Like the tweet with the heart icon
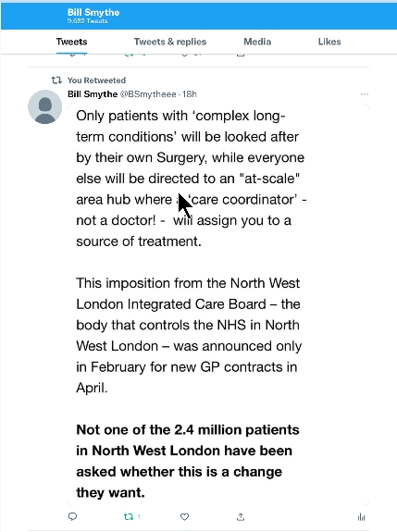Screen dimensions: 397x532 (184, 516)
